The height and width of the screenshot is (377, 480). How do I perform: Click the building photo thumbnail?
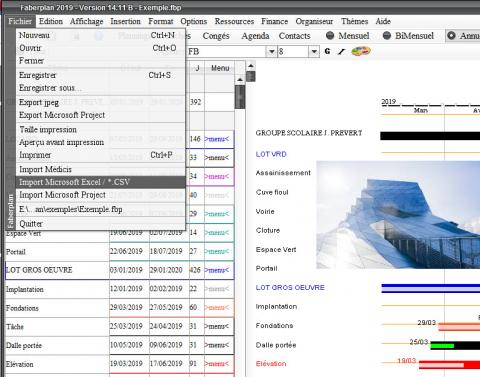[398, 215]
